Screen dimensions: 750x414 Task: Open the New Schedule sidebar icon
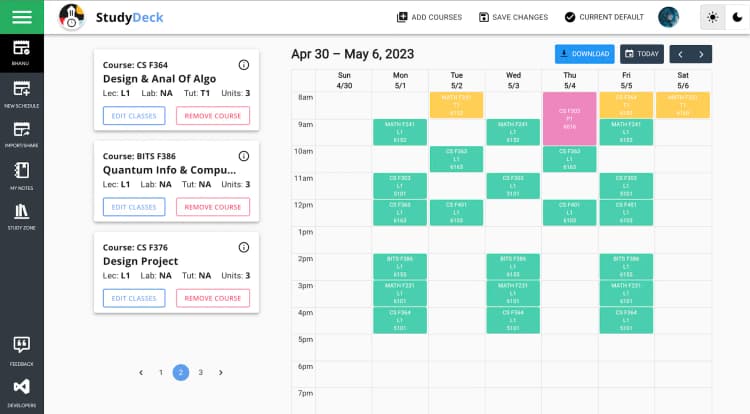21,93
